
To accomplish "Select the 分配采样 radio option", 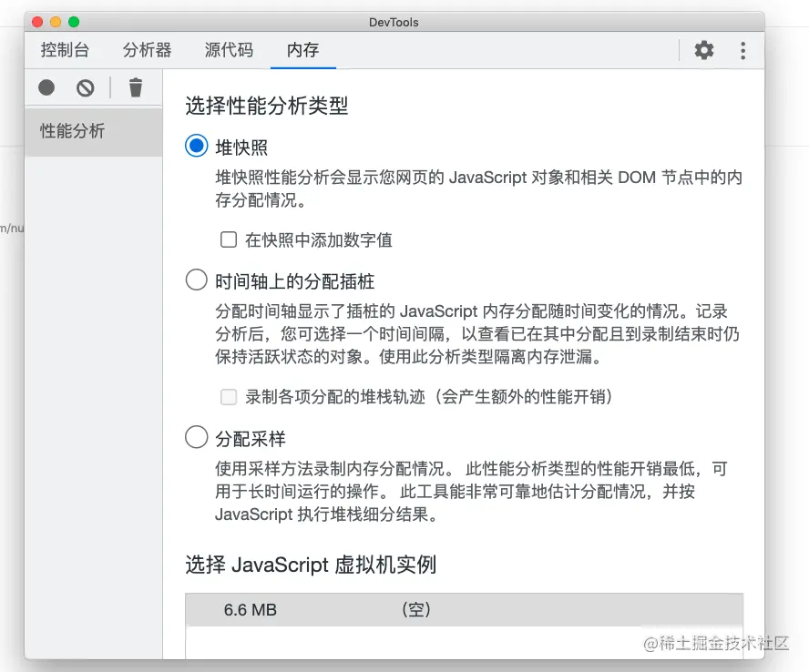I will pos(197,437).
